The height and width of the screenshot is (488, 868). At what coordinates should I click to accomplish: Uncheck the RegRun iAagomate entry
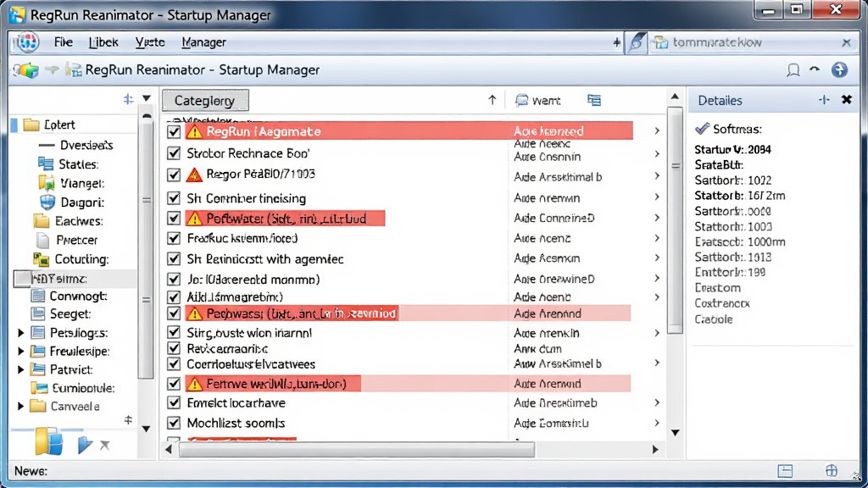pos(174,131)
